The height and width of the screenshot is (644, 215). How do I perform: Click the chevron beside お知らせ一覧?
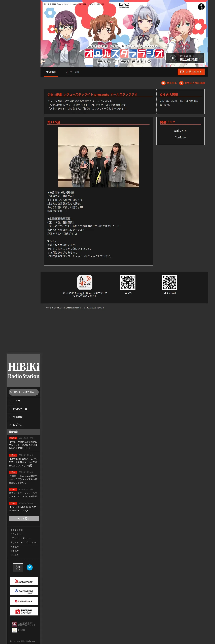[x=10, y=409]
